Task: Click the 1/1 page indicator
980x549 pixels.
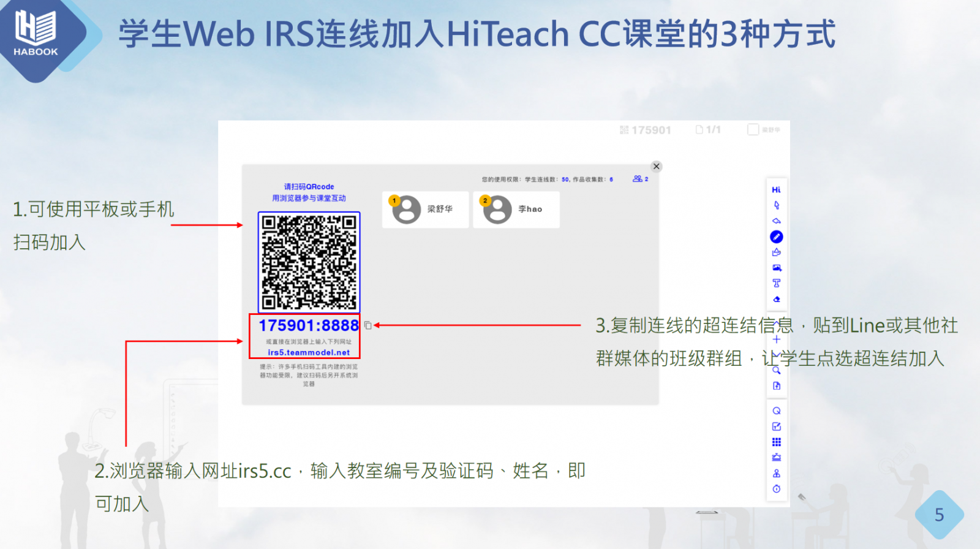Action: [708, 130]
